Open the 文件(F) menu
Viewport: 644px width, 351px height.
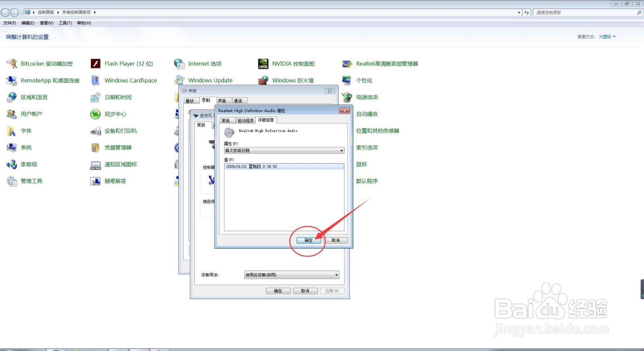(10, 23)
